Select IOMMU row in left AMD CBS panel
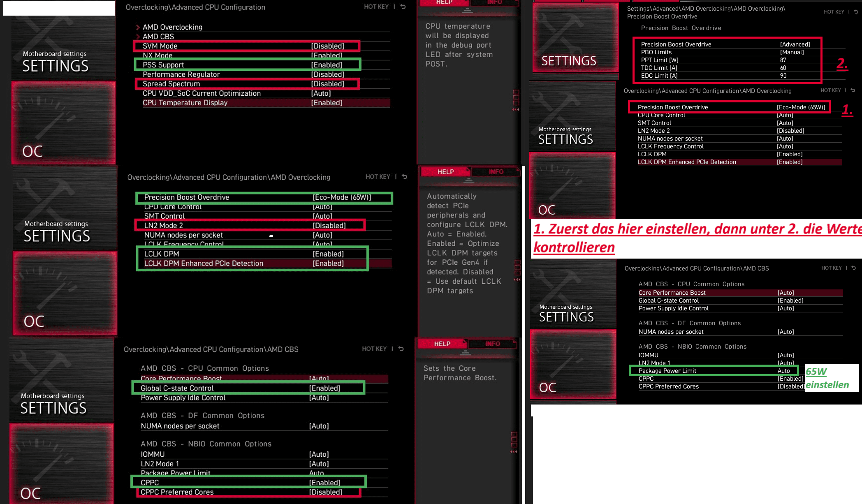This screenshot has width=862, height=504. coord(264,454)
